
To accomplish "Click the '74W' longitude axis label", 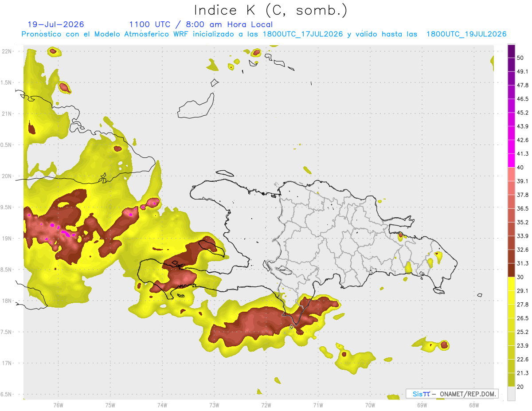I will [162, 406].
